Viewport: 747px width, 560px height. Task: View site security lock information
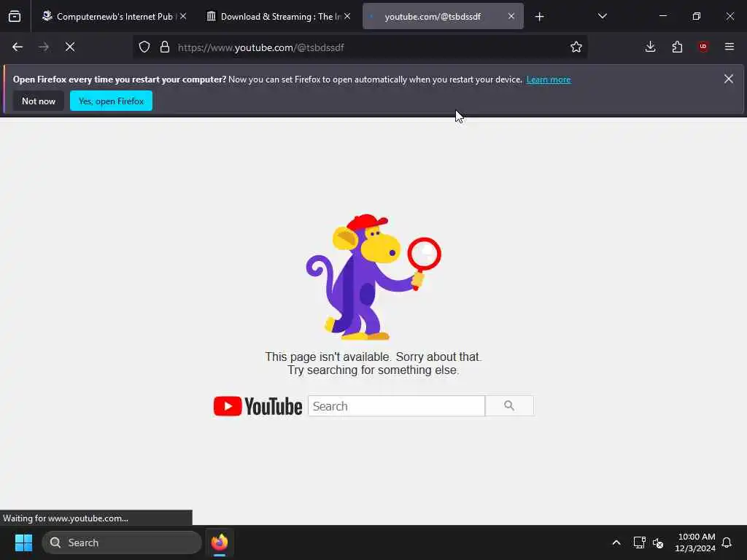(x=165, y=47)
